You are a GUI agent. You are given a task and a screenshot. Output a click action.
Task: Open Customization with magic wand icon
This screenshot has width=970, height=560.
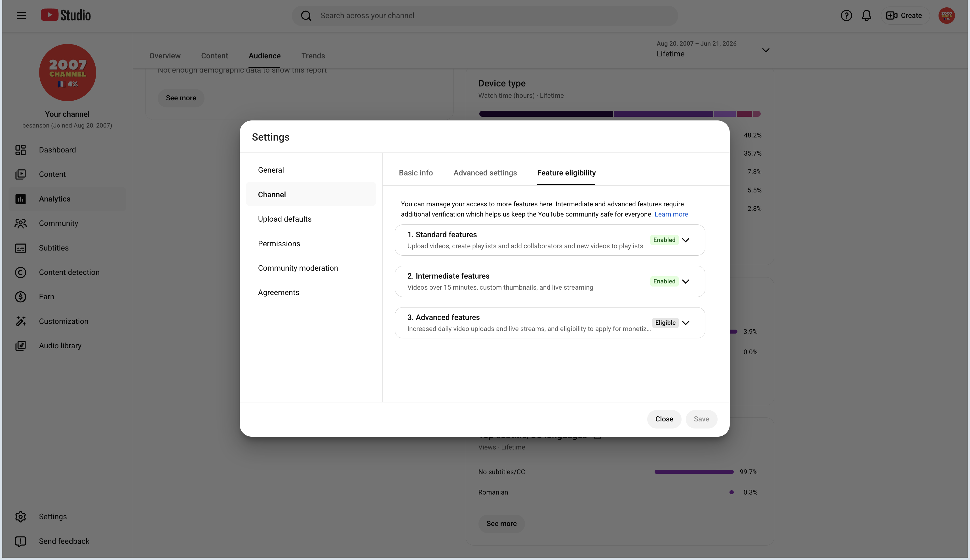pos(68,321)
